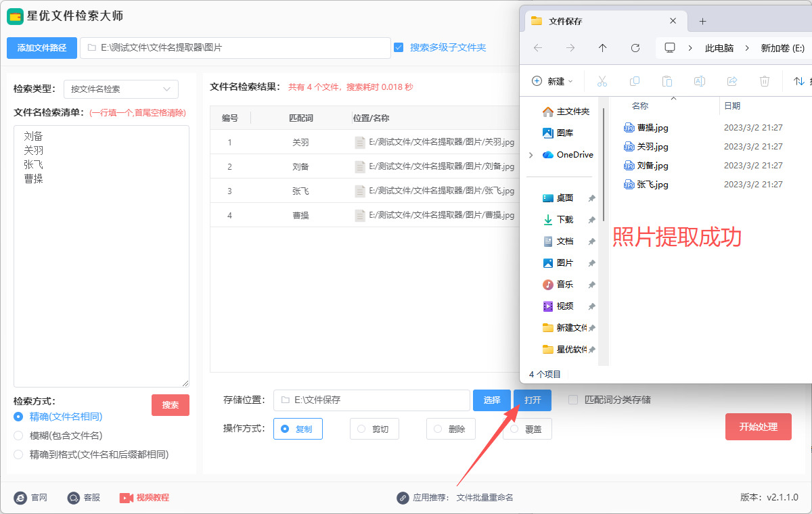Click chevron before 新加卷 (E:) in address bar

pyautogui.click(x=747, y=48)
